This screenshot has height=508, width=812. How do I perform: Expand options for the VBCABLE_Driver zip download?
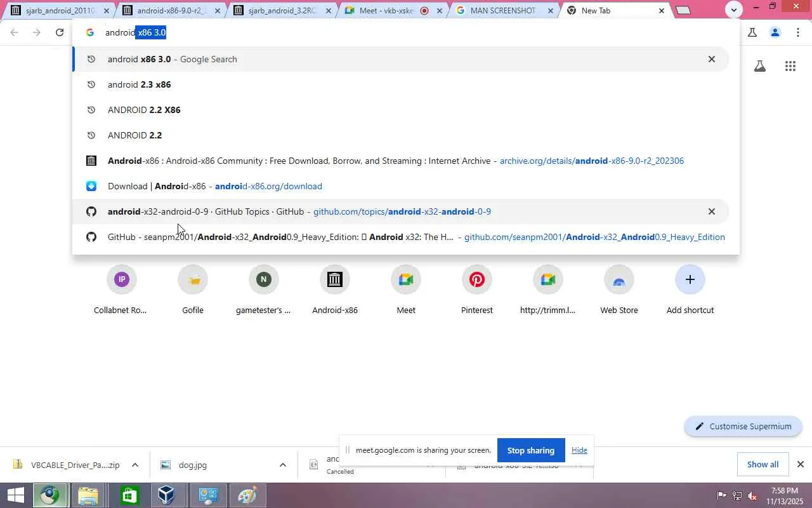tap(134, 465)
